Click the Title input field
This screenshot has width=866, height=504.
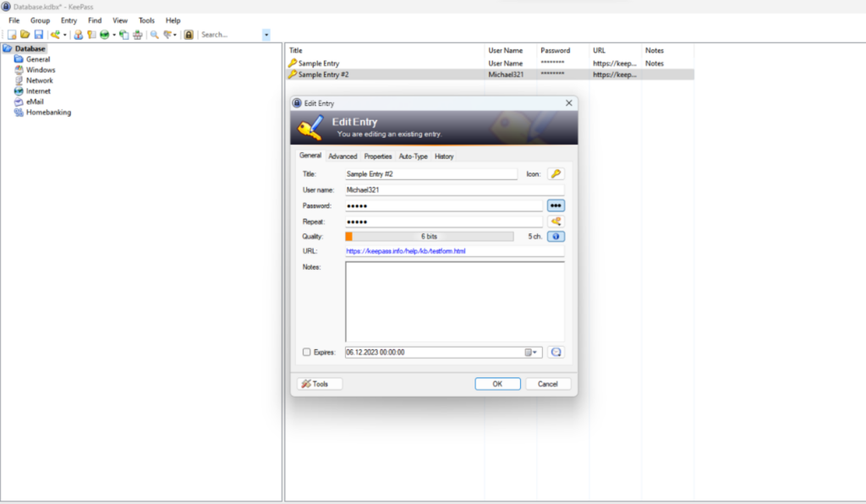point(431,174)
